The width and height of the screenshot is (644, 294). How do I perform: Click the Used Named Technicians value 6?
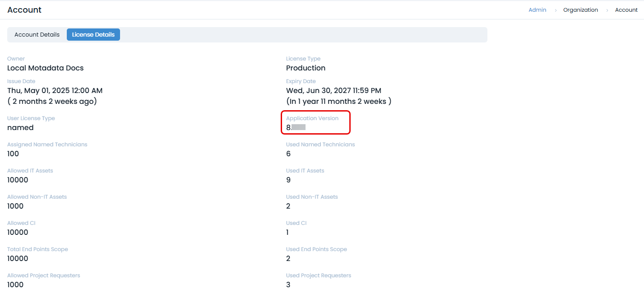tap(288, 154)
